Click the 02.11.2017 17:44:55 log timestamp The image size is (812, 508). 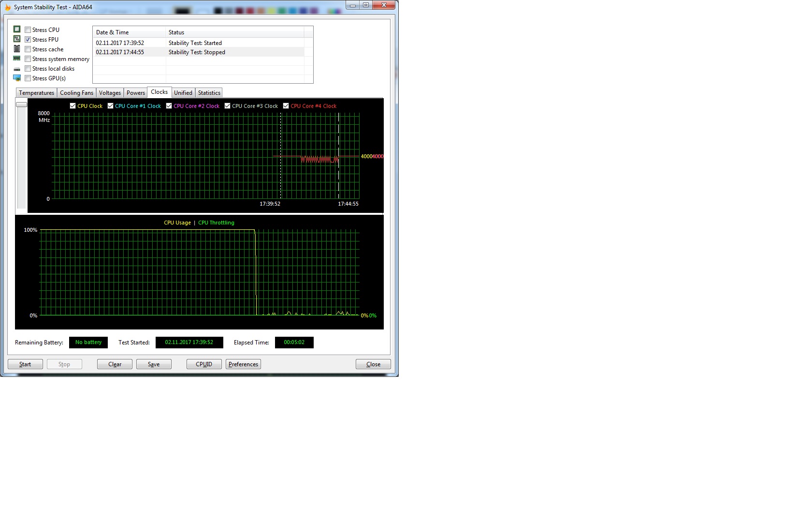(x=120, y=52)
